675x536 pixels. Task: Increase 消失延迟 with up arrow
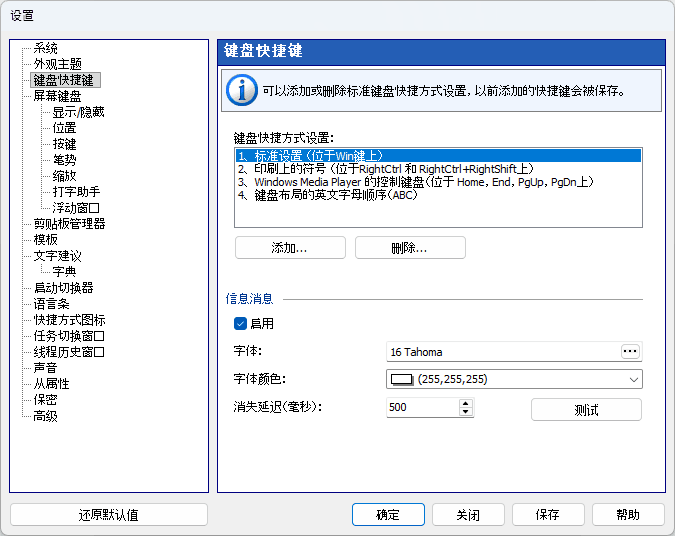(x=465, y=403)
